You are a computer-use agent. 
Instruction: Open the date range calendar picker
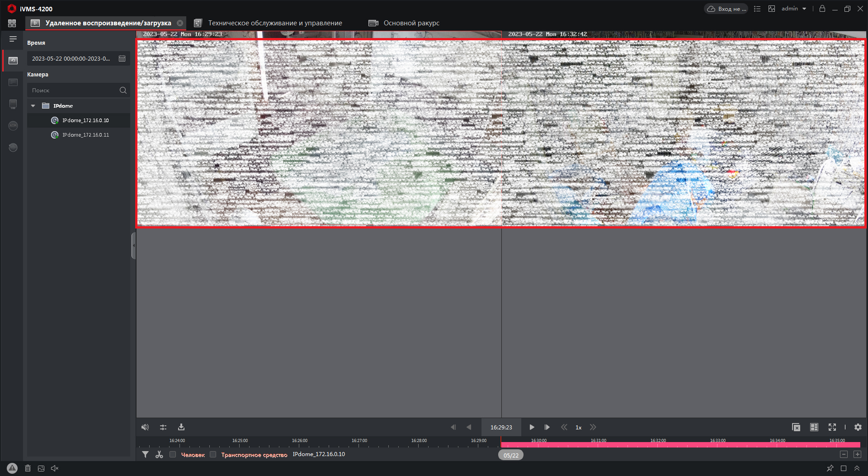coord(122,58)
